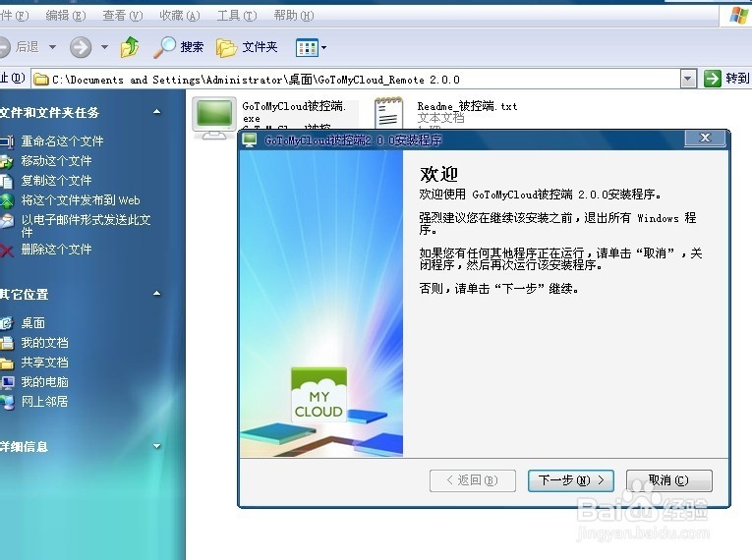
Task: Click the Desktop (桌面) location icon
Action: 7,323
